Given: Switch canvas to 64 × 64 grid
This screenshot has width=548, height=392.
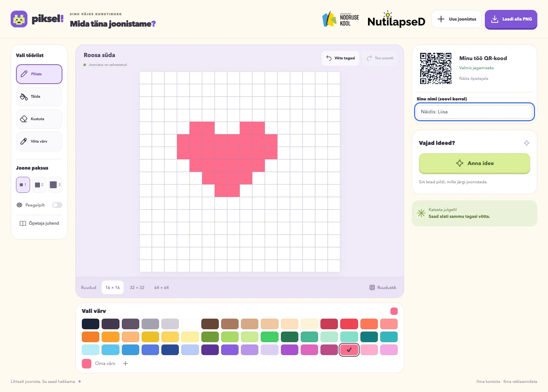Looking at the screenshot, I should coord(161,287).
